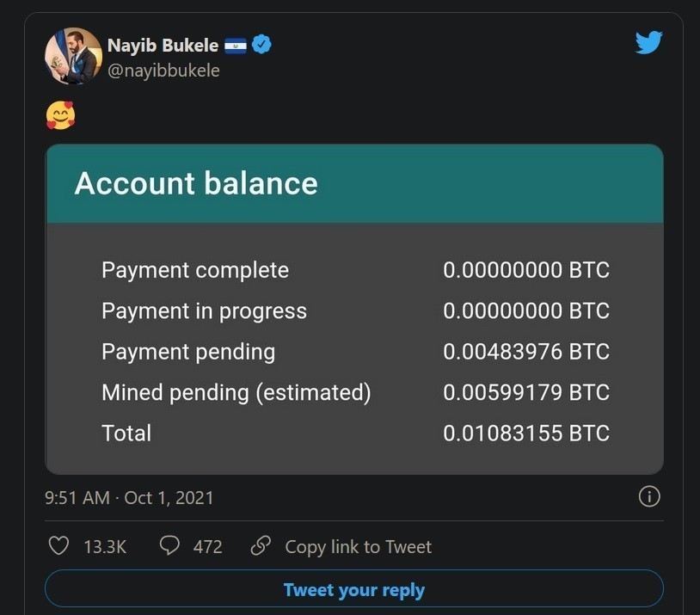The height and width of the screenshot is (615, 700).
Task: Open the 9:51 AM Oct 1, 2021 timestamp
Action: point(129,497)
